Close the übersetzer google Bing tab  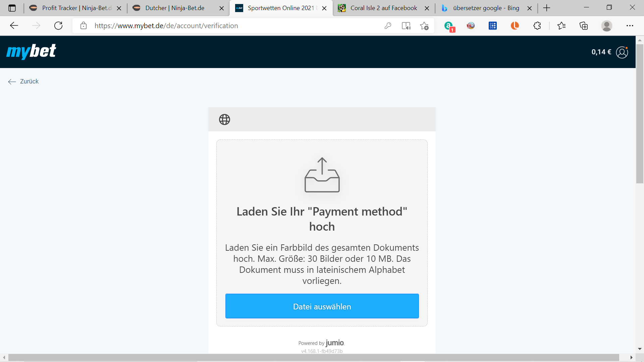[530, 8]
